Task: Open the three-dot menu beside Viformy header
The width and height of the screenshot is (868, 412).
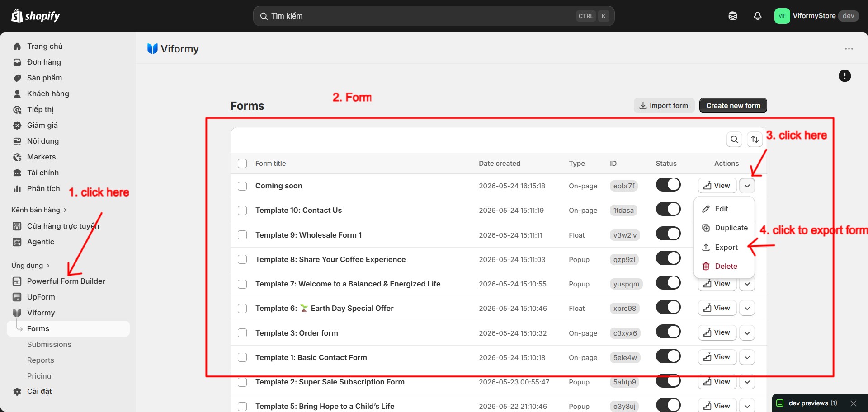Action: 849,49
